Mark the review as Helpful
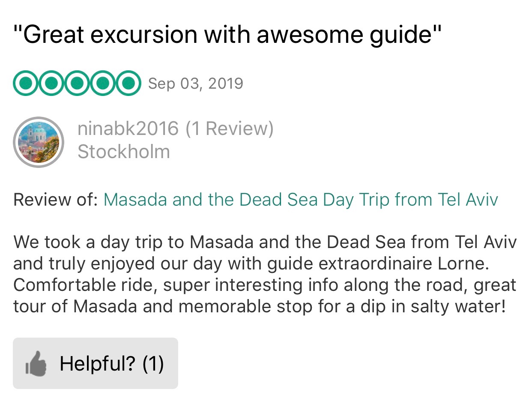This screenshot has width=532, height=413. tap(96, 363)
